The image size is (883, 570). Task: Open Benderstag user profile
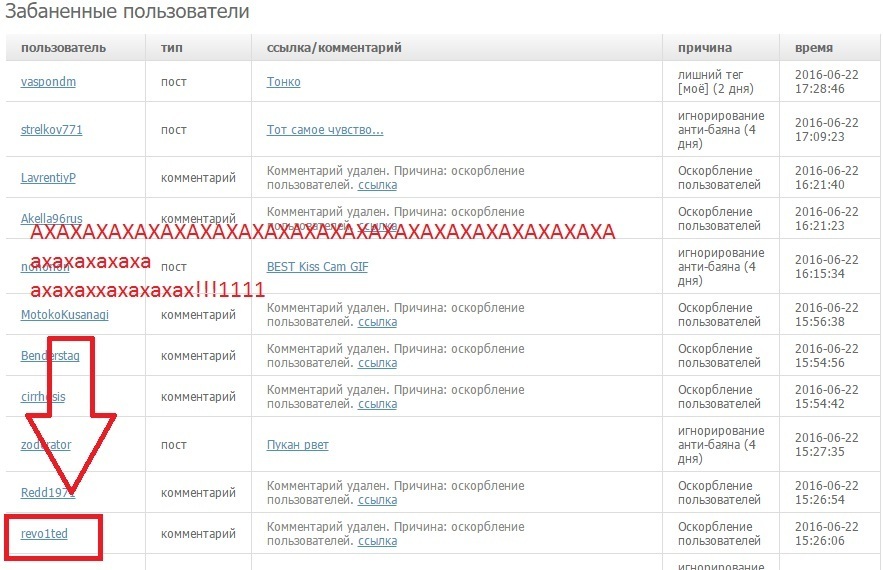[x=48, y=356]
